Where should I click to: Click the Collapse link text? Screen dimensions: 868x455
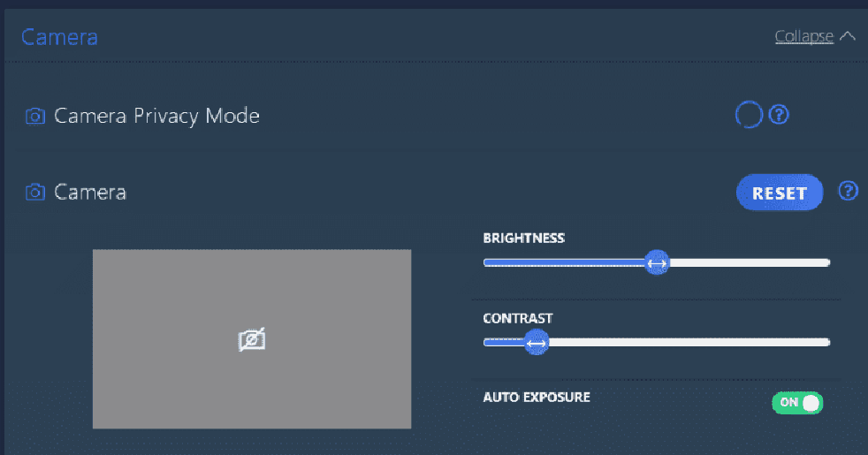pyautogui.click(x=803, y=36)
